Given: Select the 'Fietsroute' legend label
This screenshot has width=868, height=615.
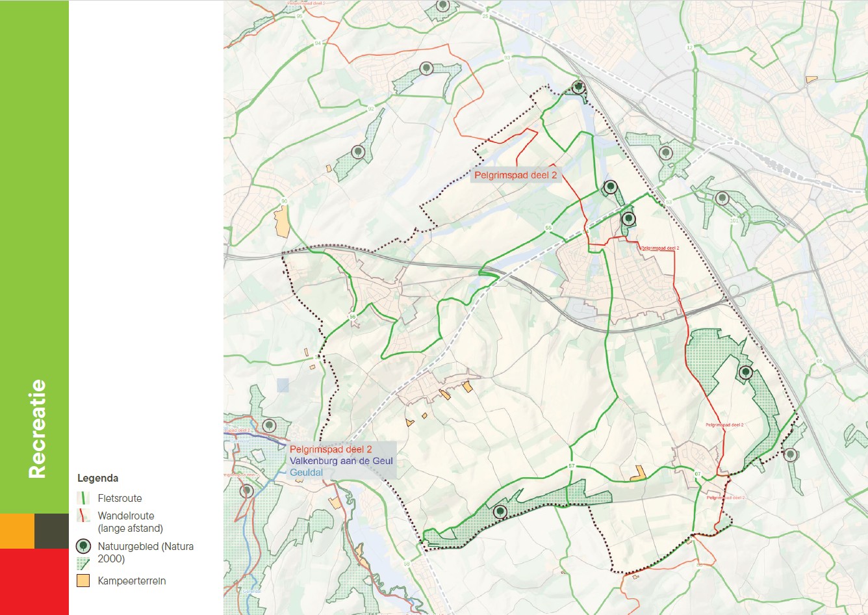Looking at the screenshot, I should click(120, 499).
